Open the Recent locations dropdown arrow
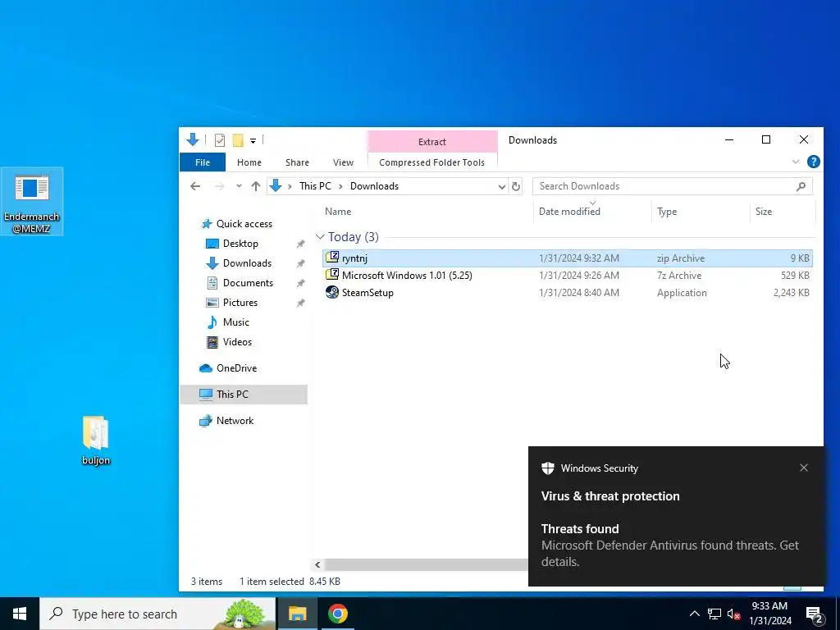The width and height of the screenshot is (840, 630). (x=239, y=186)
